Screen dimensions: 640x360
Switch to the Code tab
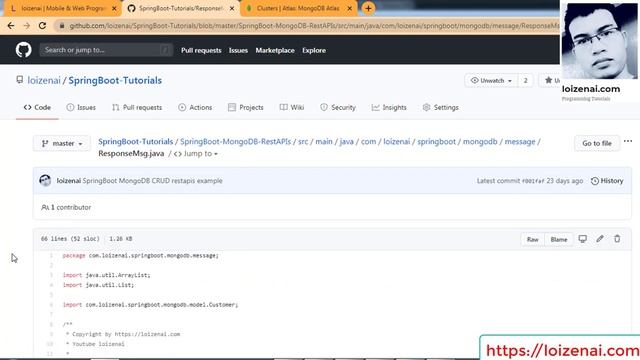pos(37,107)
